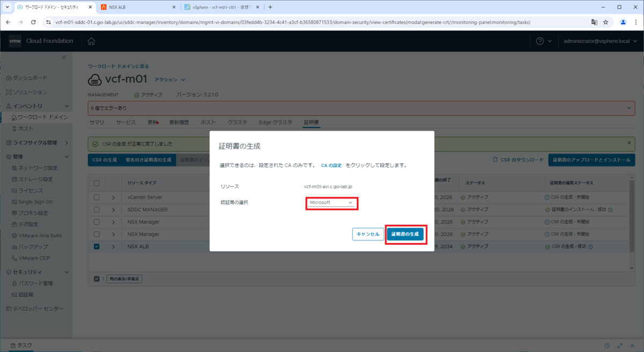Viewport: 644px width, 352px height.
Task: Click info icon beside 証明書のインストール - 成功
Action: click(x=611, y=210)
